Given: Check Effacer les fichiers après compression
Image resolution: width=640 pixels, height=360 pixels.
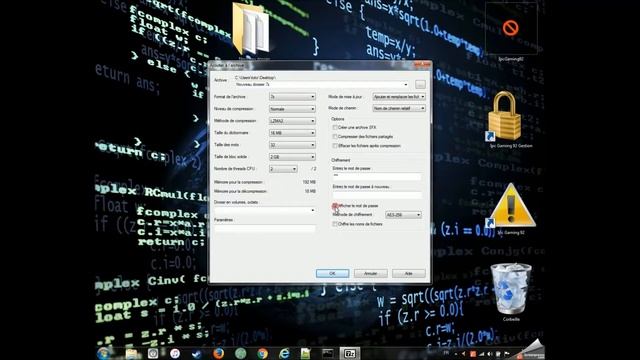Looking at the screenshot, I should pos(335,146).
